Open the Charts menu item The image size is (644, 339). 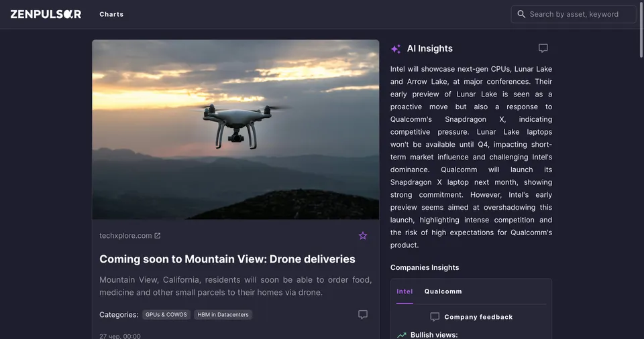[111, 14]
